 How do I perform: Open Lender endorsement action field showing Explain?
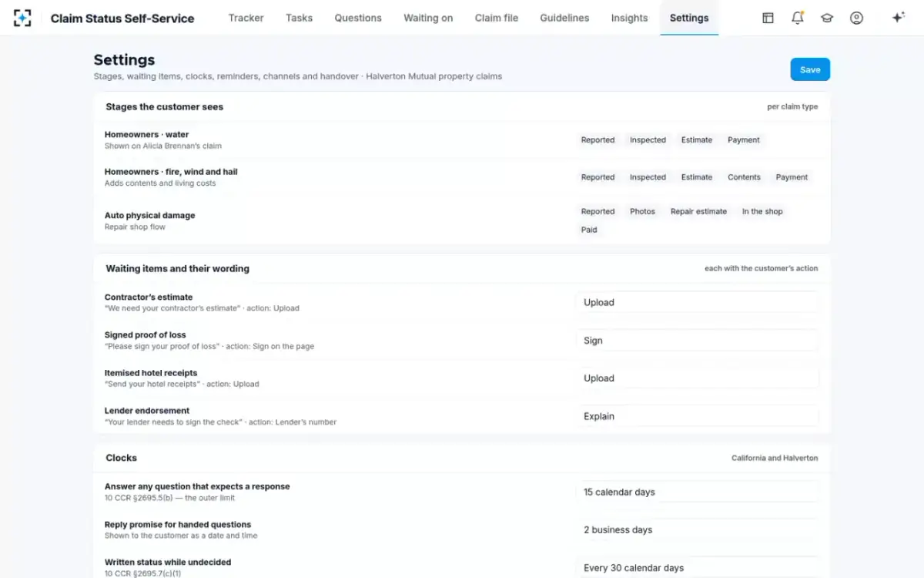coord(697,416)
